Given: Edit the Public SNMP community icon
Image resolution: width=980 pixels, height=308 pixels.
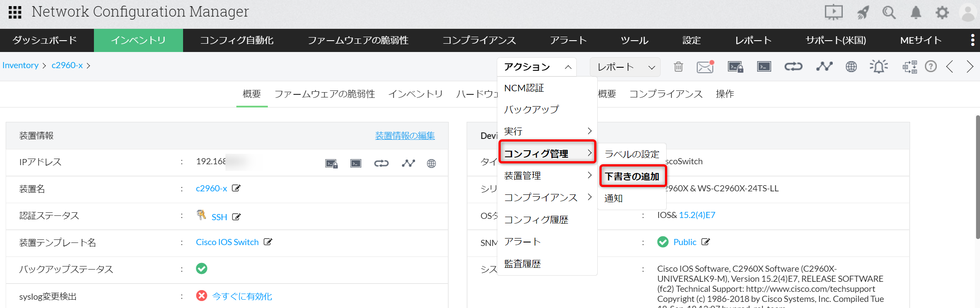Looking at the screenshot, I should [x=706, y=242].
